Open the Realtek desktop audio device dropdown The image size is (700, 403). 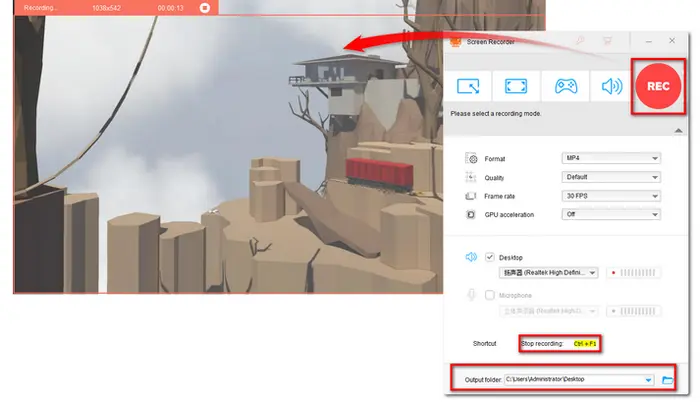548,273
